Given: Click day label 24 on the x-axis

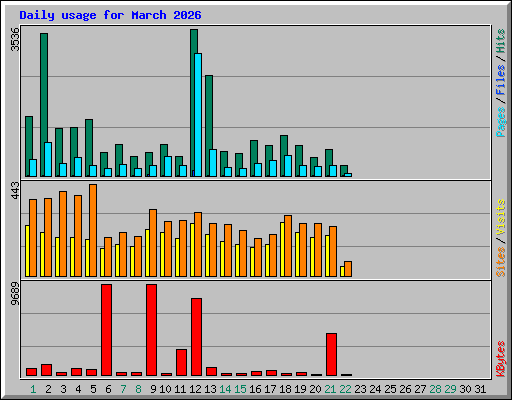Looking at the screenshot, I should (375, 389).
